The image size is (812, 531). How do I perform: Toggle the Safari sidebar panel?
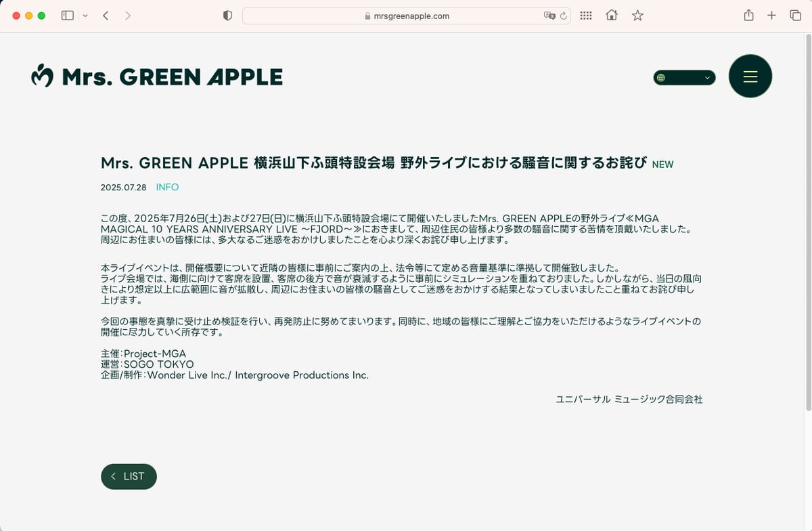tap(68, 16)
